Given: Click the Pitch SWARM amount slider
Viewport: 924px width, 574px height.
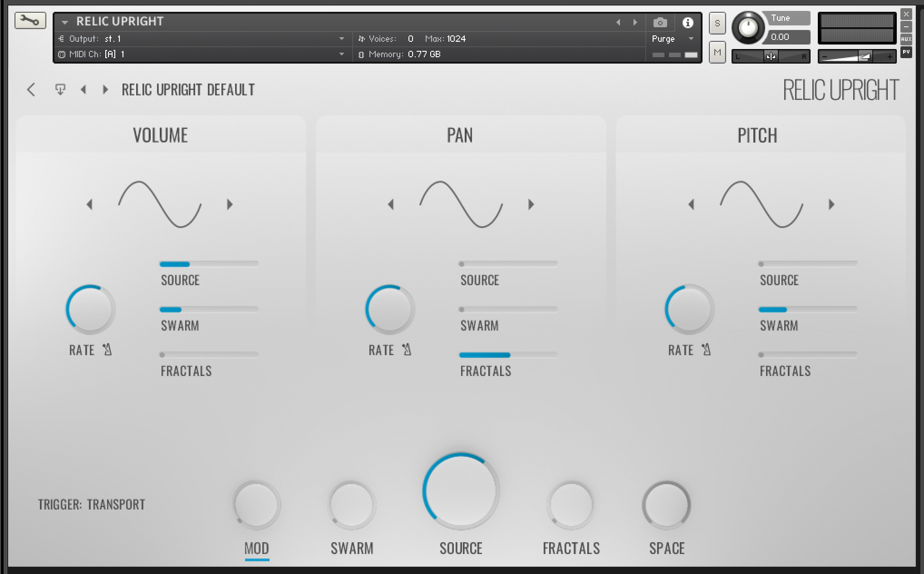Looking at the screenshot, I should click(x=808, y=309).
